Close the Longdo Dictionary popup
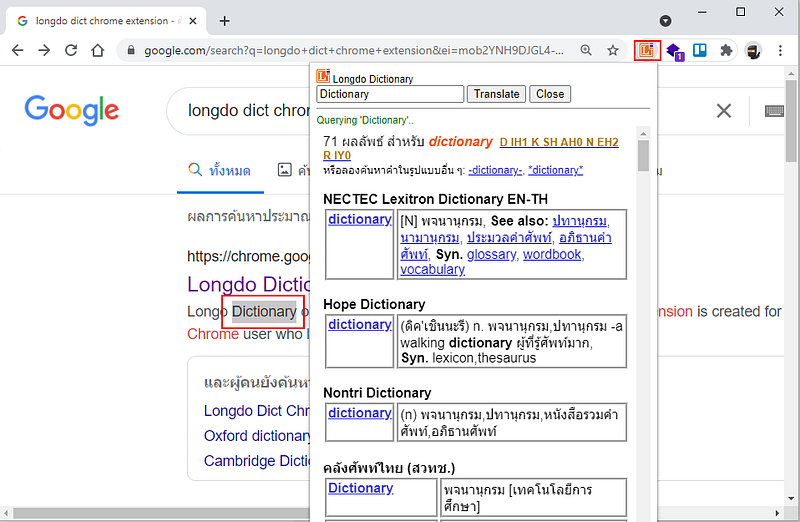The width and height of the screenshot is (800, 522). pos(550,94)
